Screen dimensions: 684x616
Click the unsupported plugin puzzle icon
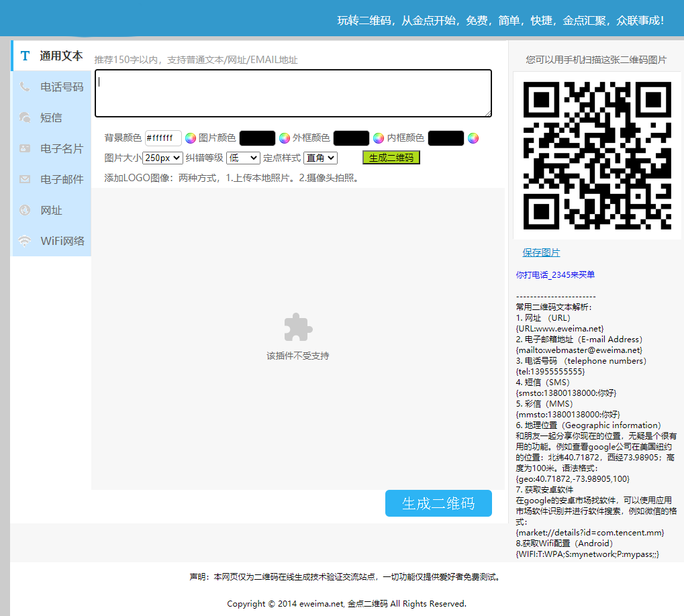[299, 327]
